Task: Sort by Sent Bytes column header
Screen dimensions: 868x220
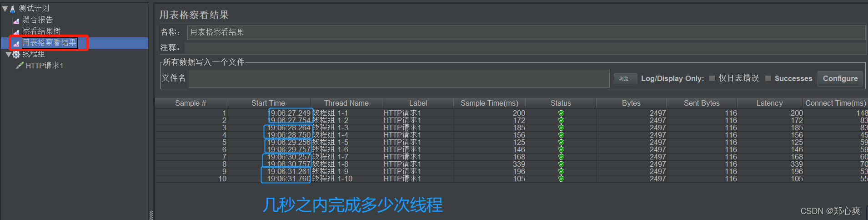Action: coord(702,103)
